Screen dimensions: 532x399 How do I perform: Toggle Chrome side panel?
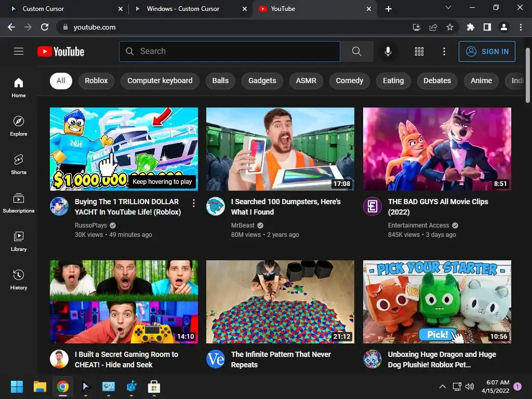(487, 27)
